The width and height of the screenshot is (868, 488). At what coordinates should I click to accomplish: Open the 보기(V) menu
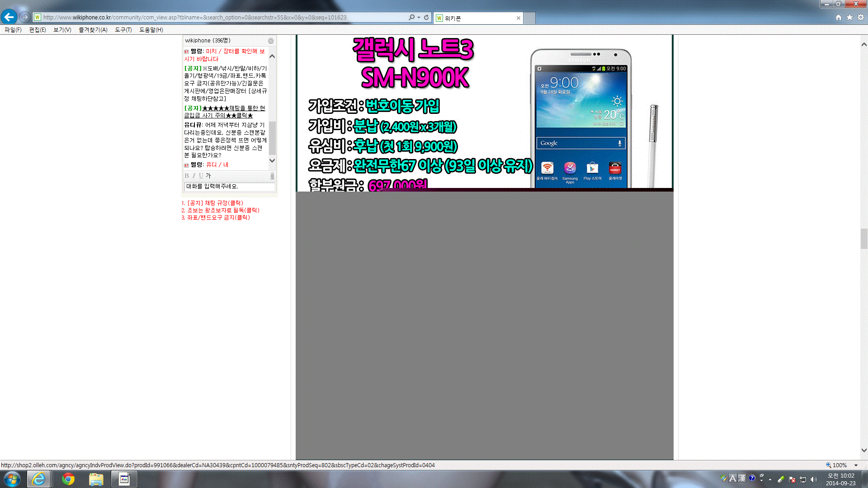(62, 30)
